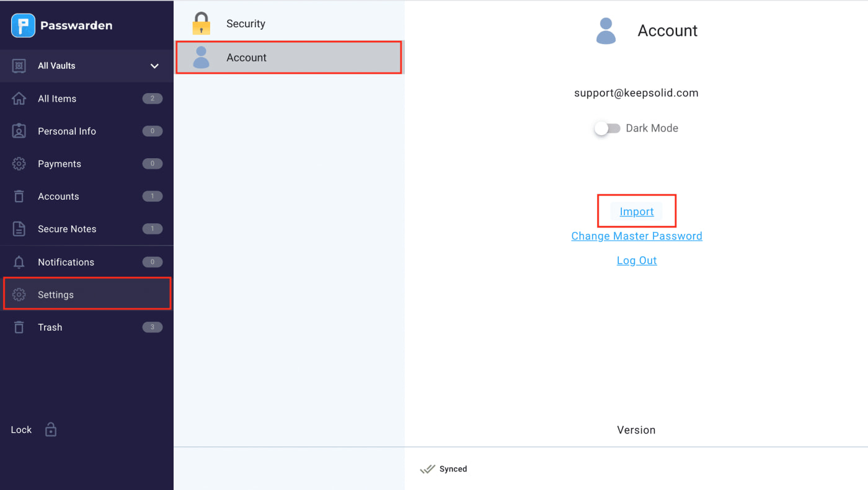
Task: Click the Passwarden logo icon
Action: [22, 25]
